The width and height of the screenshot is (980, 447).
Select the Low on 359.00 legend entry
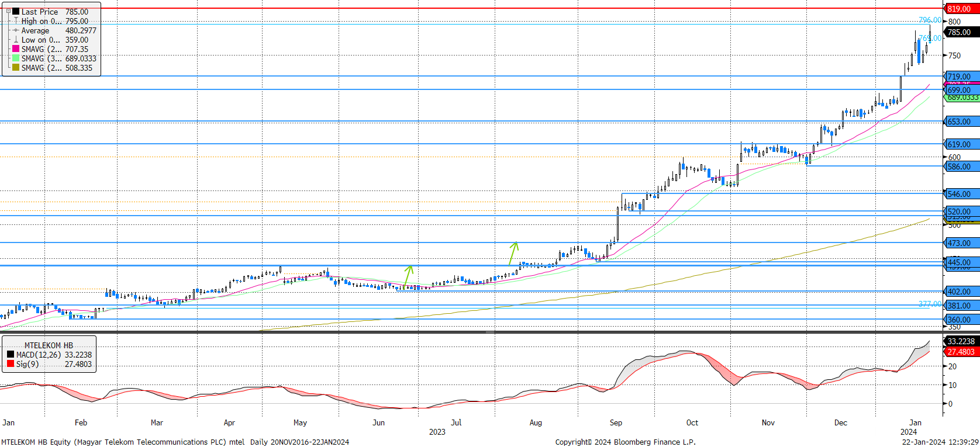(x=51, y=40)
